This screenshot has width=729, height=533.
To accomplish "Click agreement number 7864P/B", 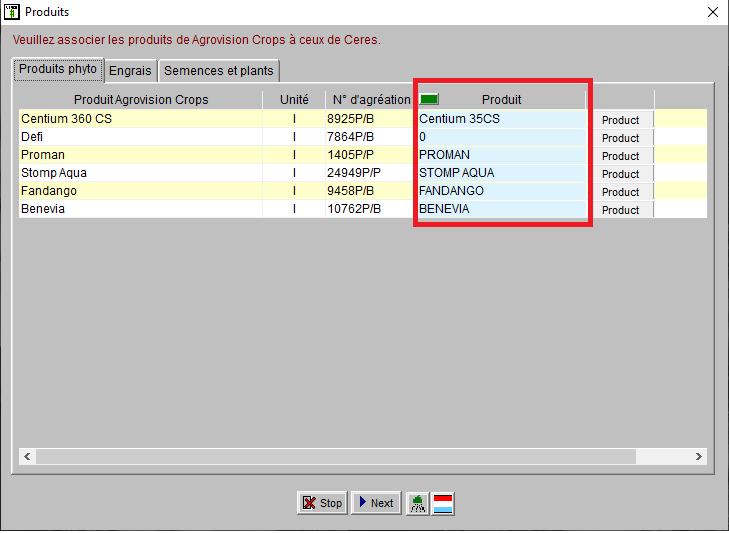I will 371,137.
